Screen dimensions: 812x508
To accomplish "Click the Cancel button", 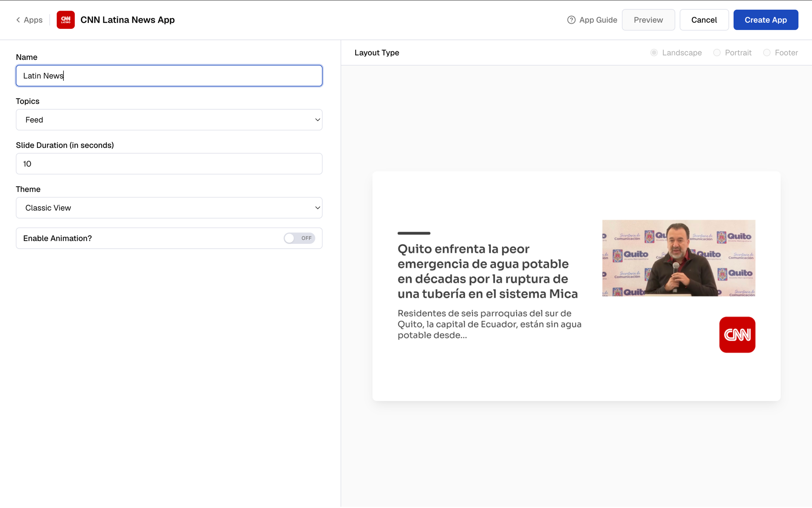I will click(x=704, y=20).
